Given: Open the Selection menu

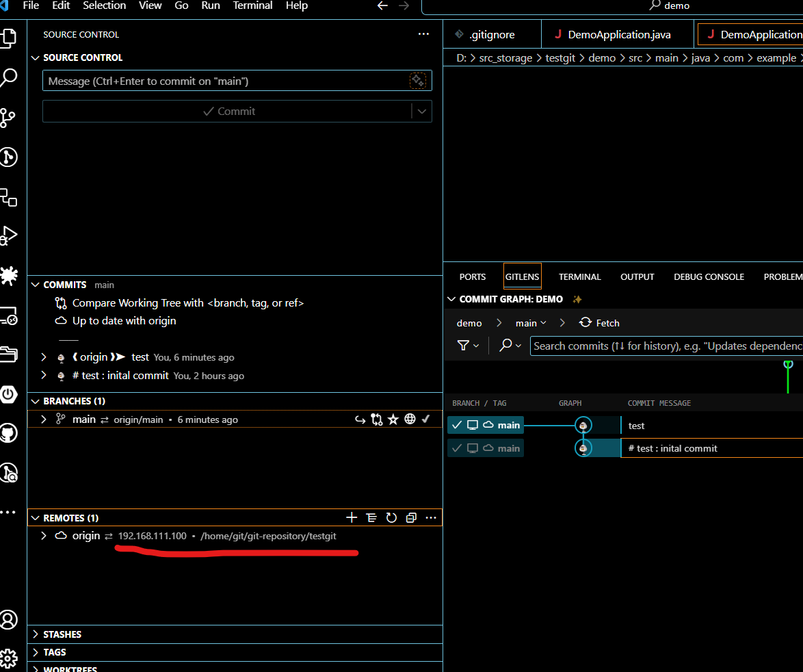Looking at the screenshot, I should click(105, 5).
